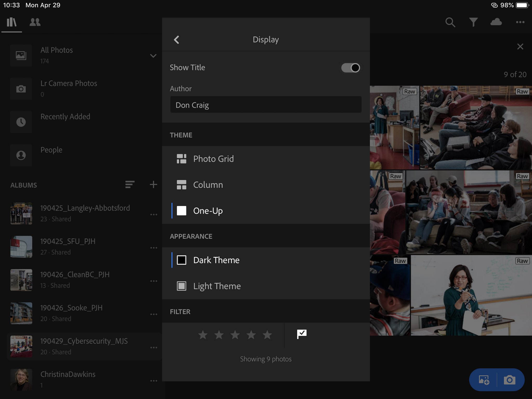Switch to the Sharing people tab
This screenshot has width=532, height=399.
tap(35, 22)
